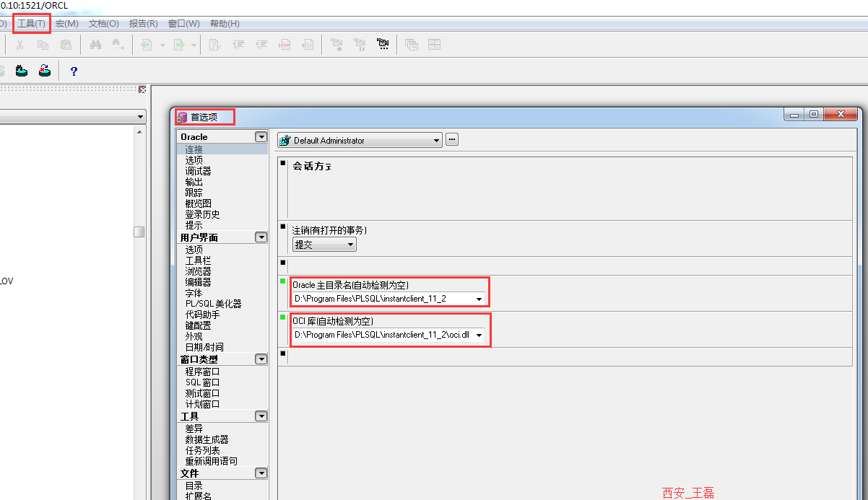Viewport: 868px width, 500px height.
Task: Open the 工具(T) menu
Action: (x=31, y=24)
